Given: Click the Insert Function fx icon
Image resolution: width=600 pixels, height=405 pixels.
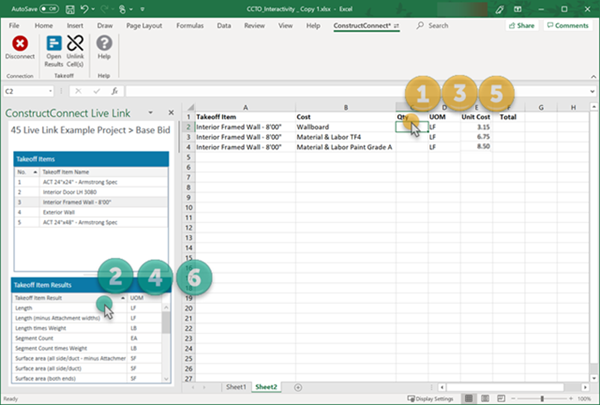Looking at the screenshot, I should pyautogui.click(x=114, y=91).
